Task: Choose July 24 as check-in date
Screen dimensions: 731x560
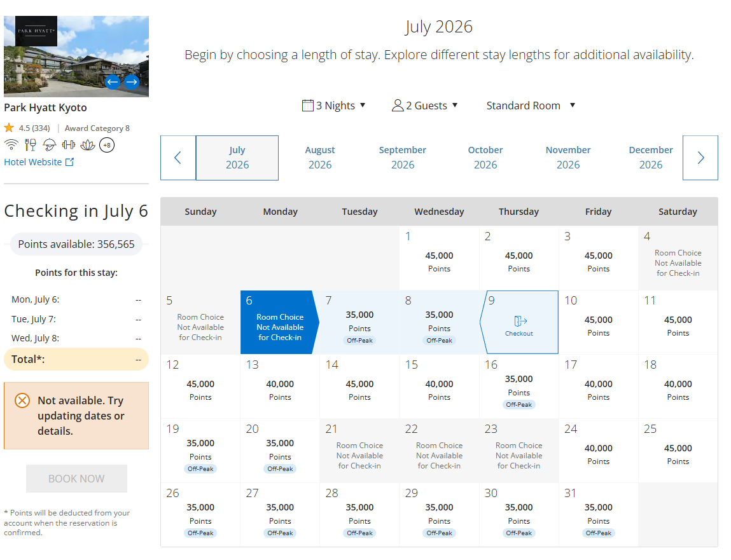Action: [598, 451]
